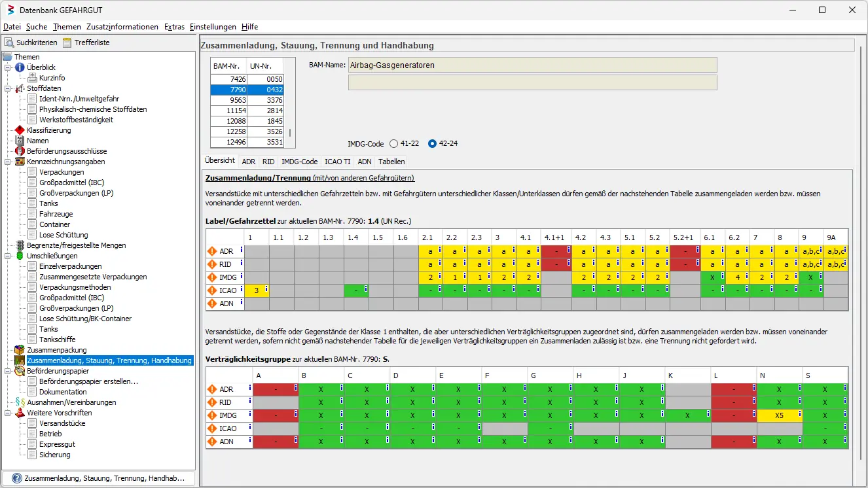Select the row with BAM-Nr. 12088
Image resolution: width=868 pixels, height=488 pixels.
[x=247, y=121]
